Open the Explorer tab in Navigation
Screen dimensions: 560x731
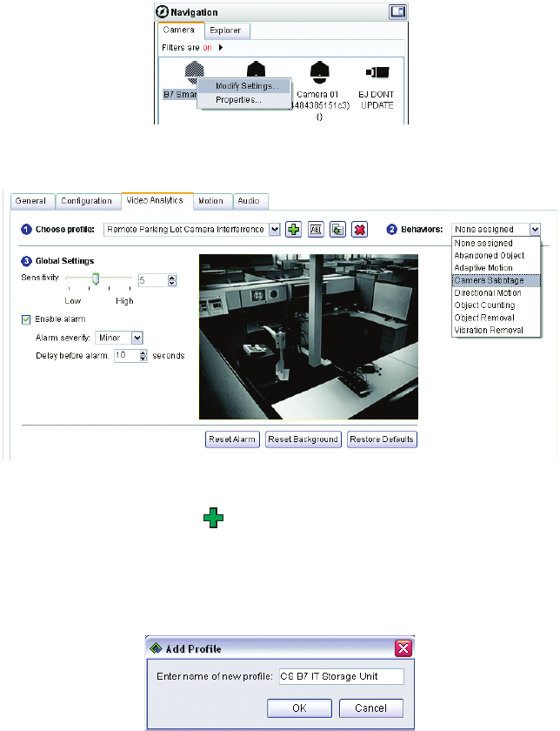click(x=225, y=30)
